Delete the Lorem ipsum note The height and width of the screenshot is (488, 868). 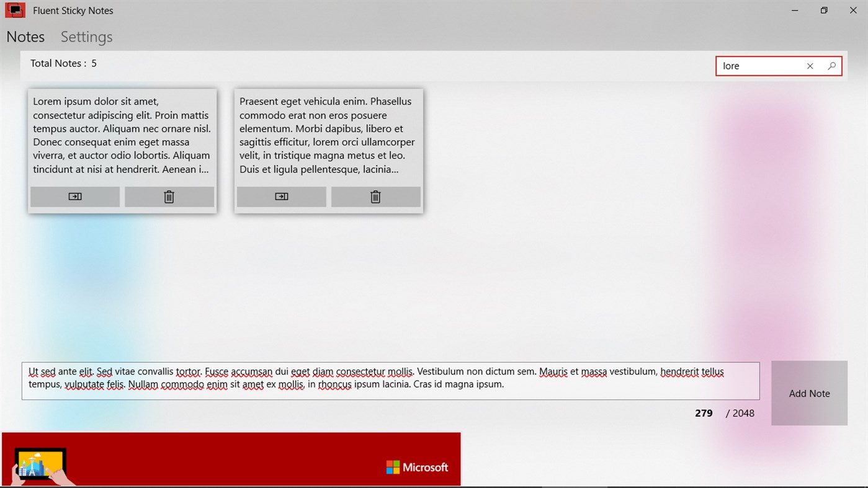(169, 197)
